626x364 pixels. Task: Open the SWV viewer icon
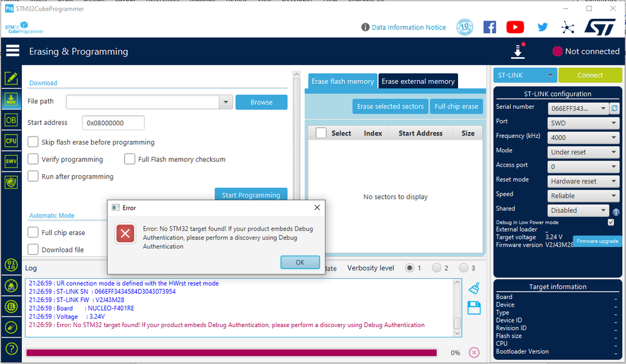coord(11,161)
